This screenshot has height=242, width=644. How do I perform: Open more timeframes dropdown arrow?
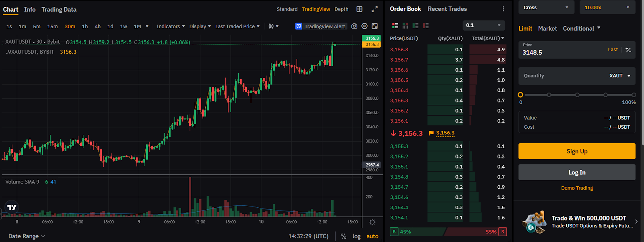(147, 26)
